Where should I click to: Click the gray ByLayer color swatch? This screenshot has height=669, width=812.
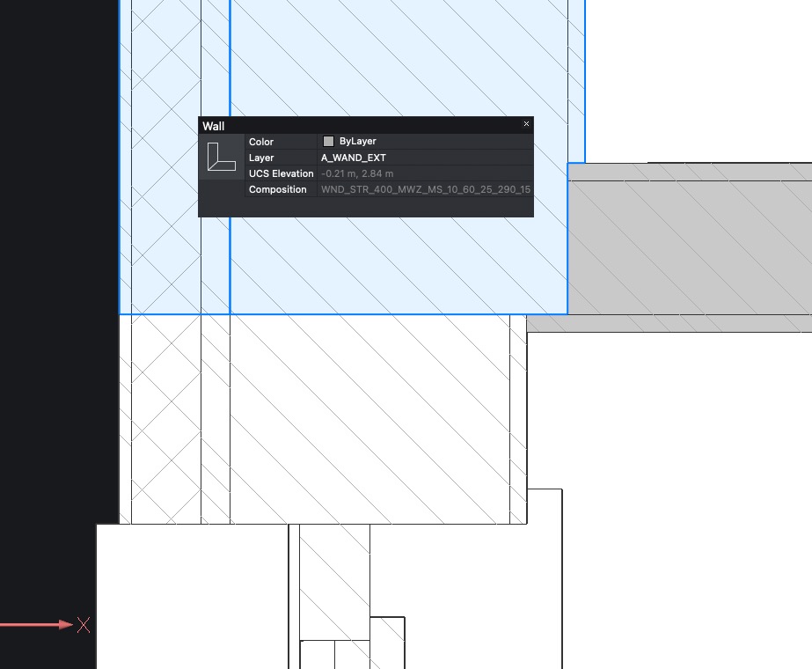point(329,141)
